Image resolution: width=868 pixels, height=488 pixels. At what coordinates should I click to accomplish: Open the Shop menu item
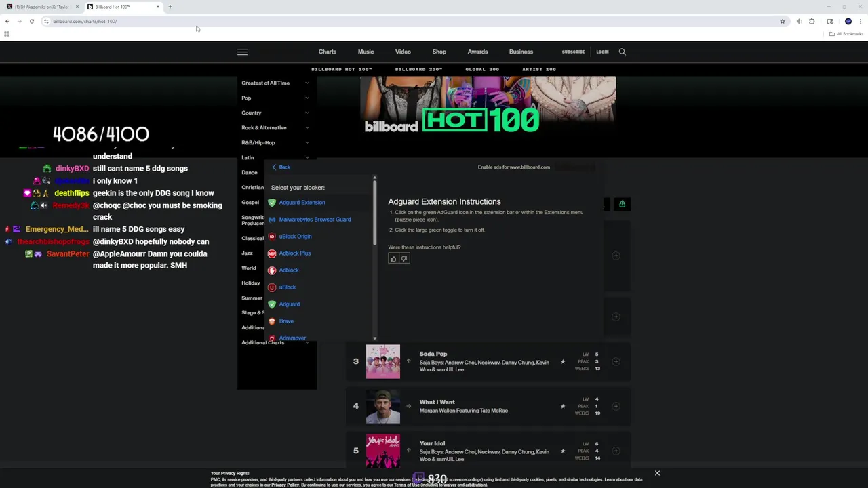point(439,52)
